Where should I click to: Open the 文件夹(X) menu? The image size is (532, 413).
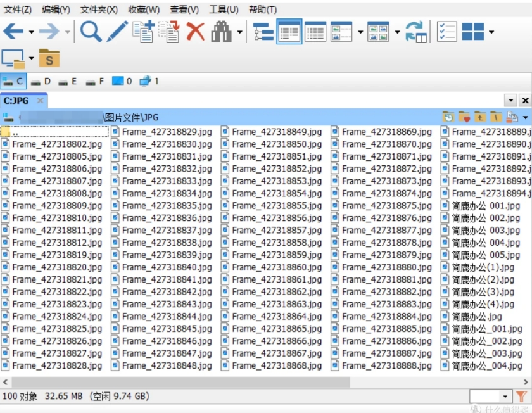point(99,10)
